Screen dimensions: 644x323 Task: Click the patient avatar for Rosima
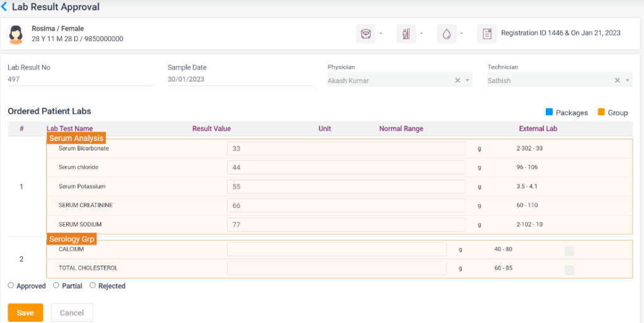[x=16, y=34]
